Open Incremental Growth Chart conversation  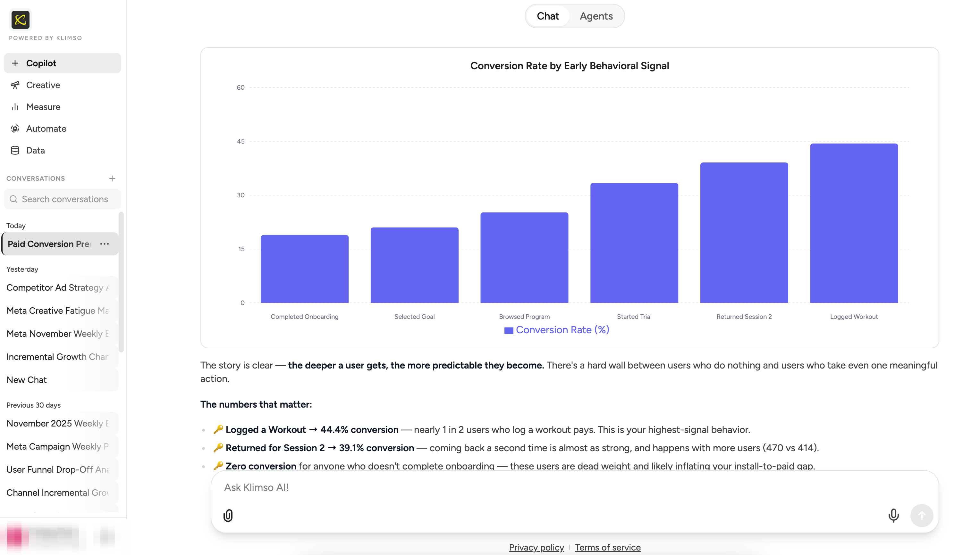pos(60,357)
